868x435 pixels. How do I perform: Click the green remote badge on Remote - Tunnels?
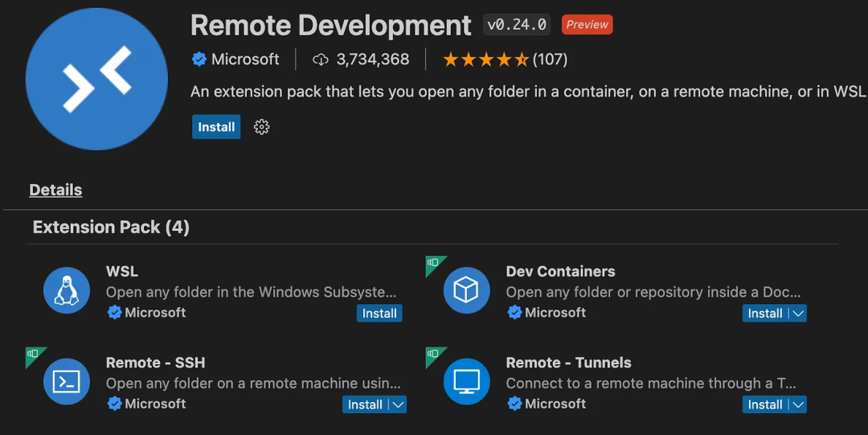point(433,354)
